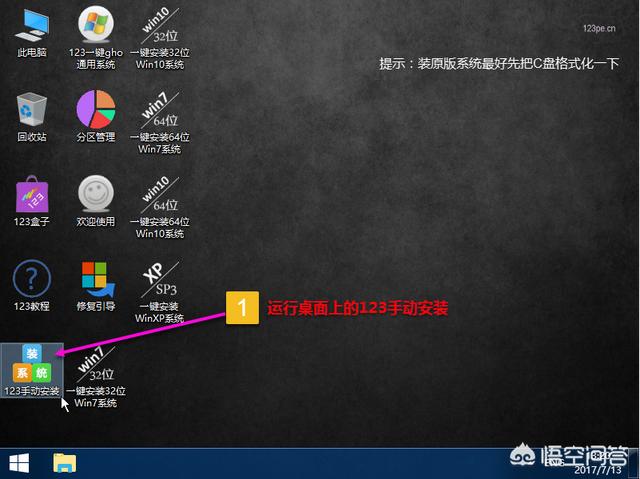The width and height of the screenshot is (640, 479).
Task: Open 分区管理 partition manager
Action: pos(97,110)
